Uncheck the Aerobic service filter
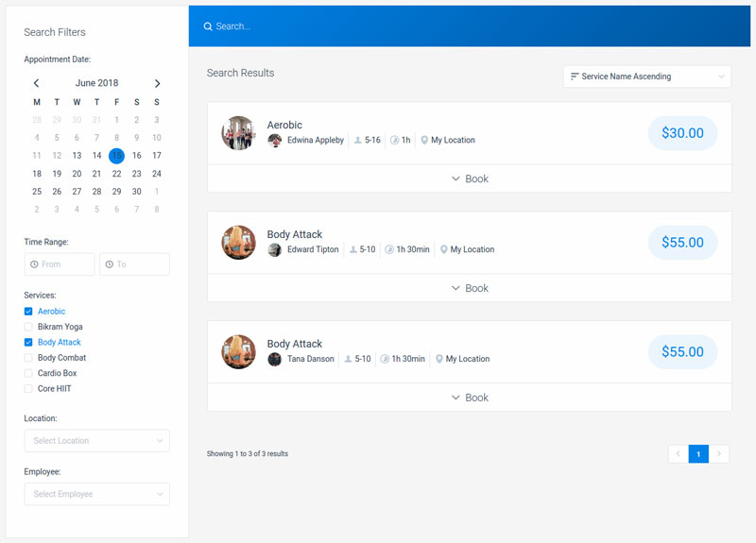Viewport: 756px width, 543px height. click(x=28, y=312)
